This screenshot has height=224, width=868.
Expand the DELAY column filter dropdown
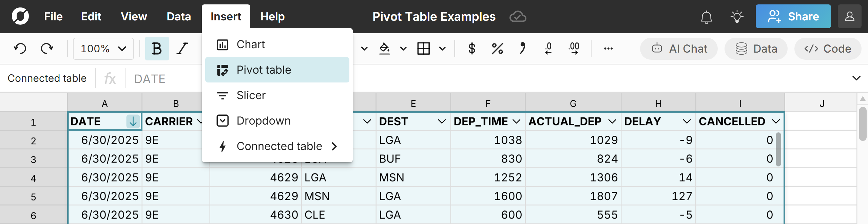click(x=687, y=121)
